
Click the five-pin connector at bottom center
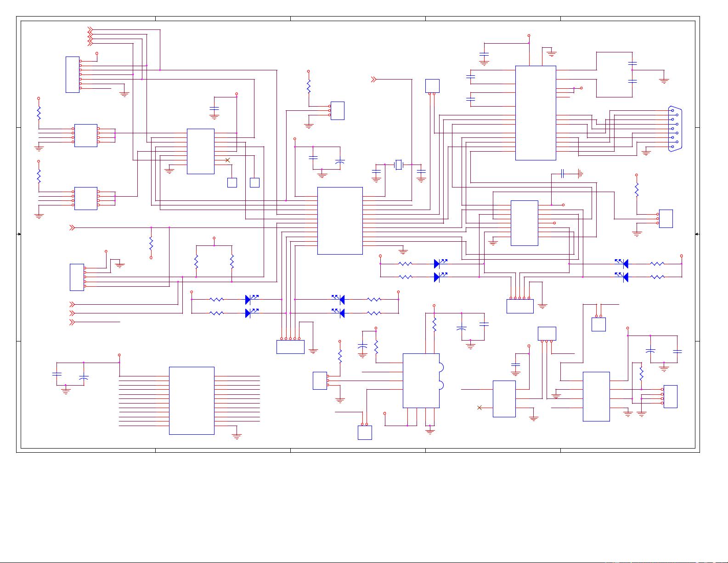pos(290,347)
